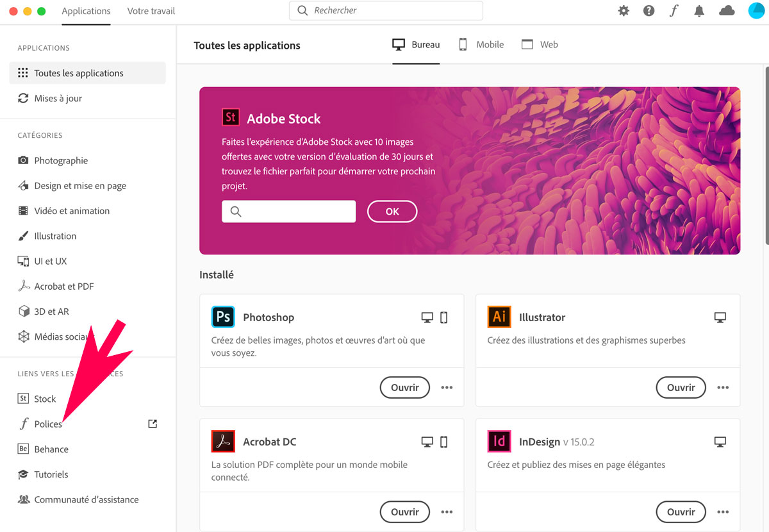
Task: Open the settings gear icon
Action: click(x=624, y=11)
